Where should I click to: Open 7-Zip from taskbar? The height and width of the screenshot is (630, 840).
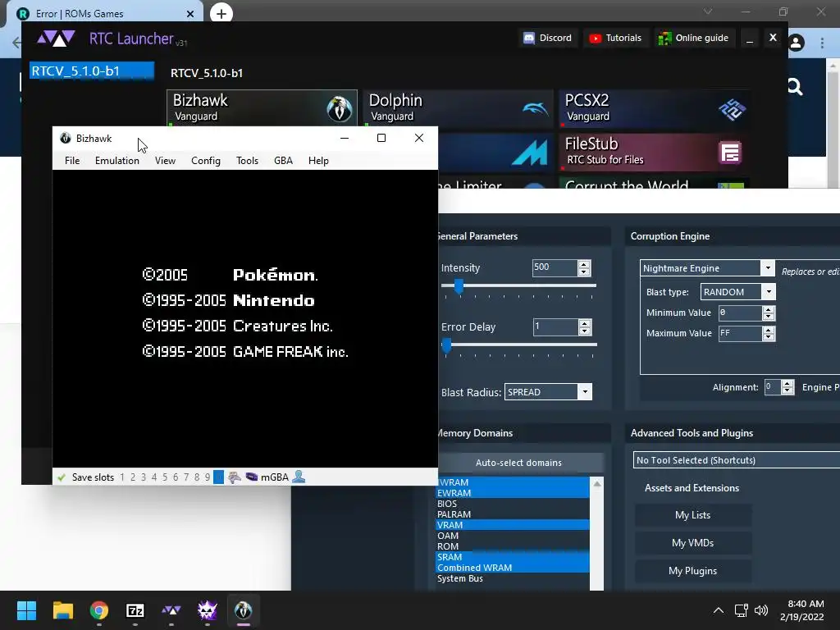(x=135, y=610)
